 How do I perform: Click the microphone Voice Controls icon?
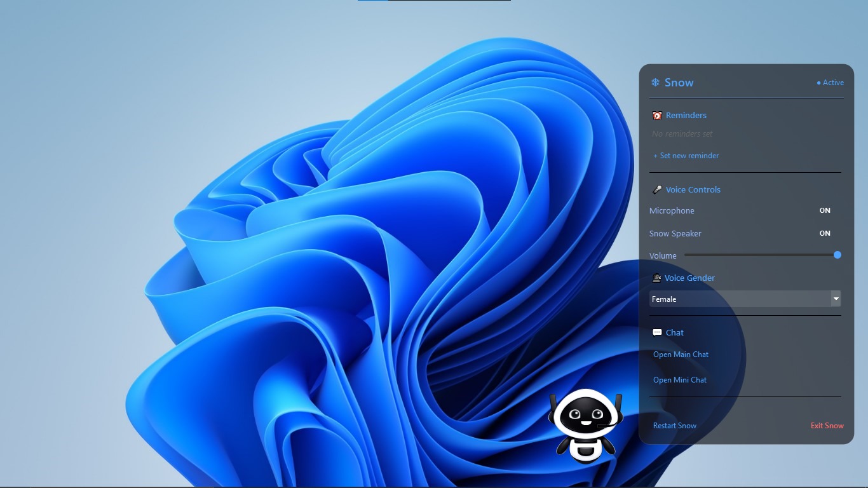point(657,189)
